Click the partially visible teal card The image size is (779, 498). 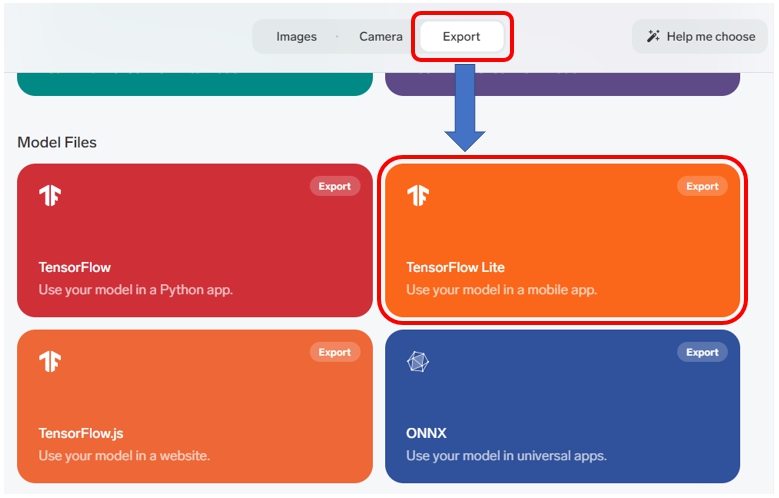point(195,84)
